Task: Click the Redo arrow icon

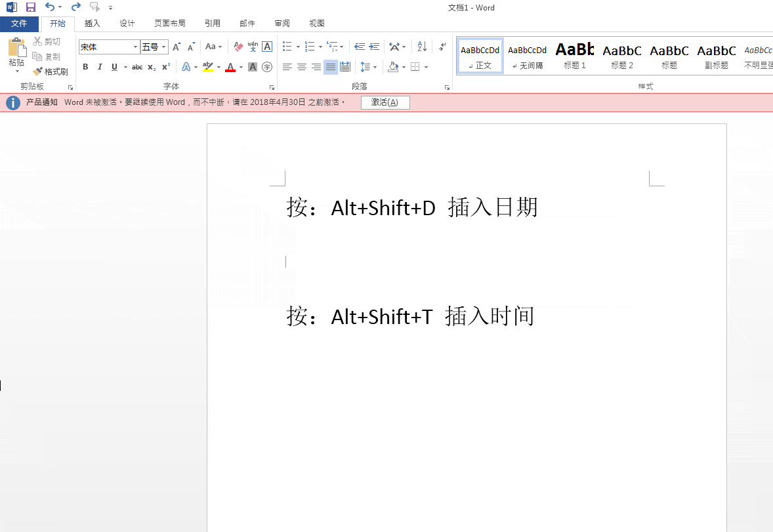Action: click(76, 7)
